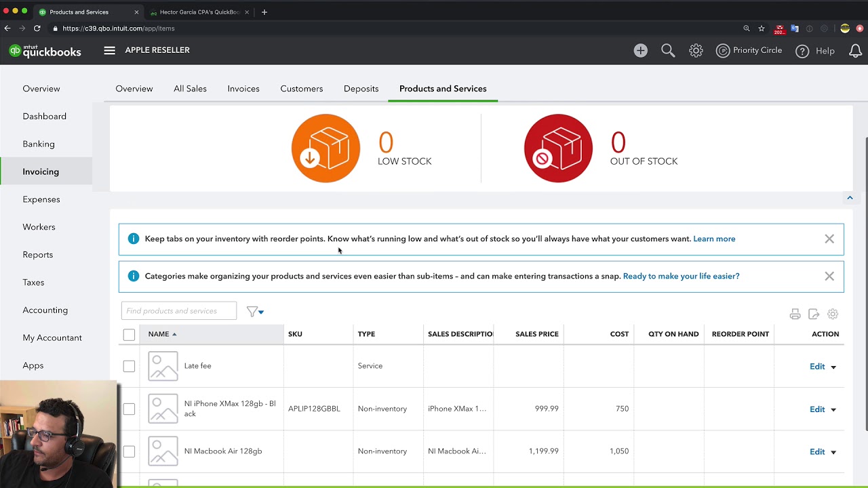The width and height of the screenshot is (868, 488).
Task: Click the NI Macbook Air item image
Action: point(163,451)
